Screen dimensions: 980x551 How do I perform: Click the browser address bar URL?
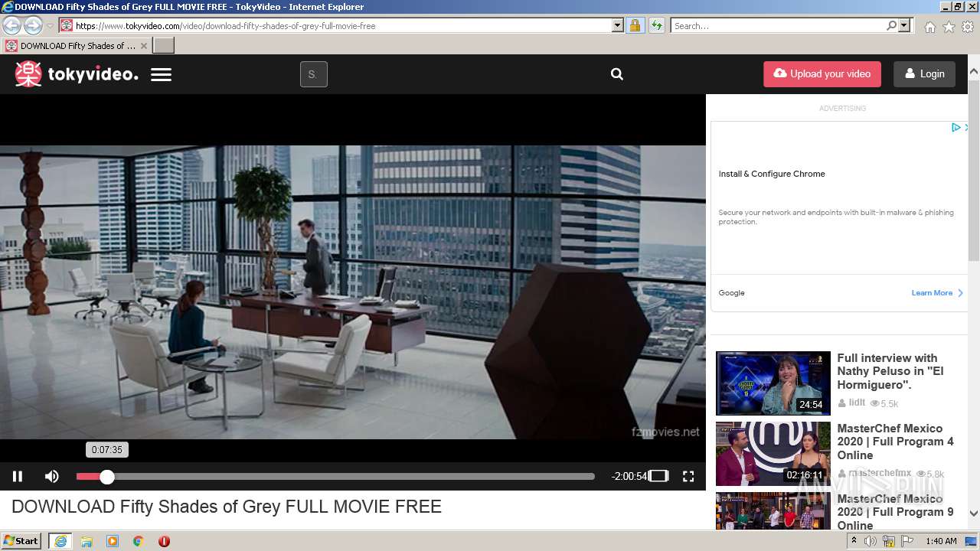tap(225, 26)
